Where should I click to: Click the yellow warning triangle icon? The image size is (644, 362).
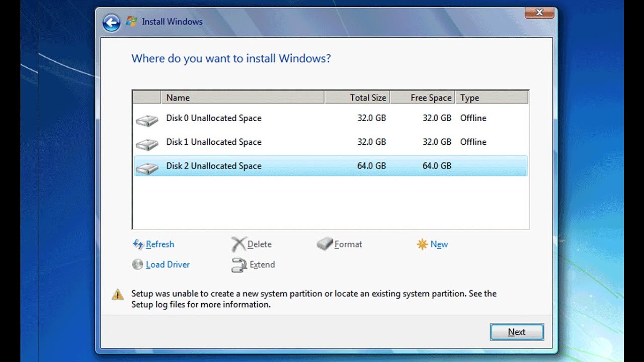[x=118, y=294]
